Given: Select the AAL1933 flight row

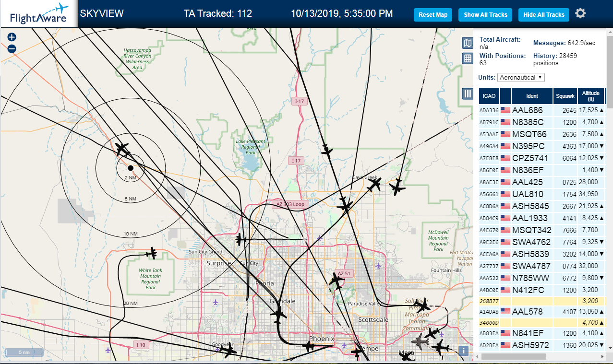Looking at the screenshot, I should coord(541,218).
